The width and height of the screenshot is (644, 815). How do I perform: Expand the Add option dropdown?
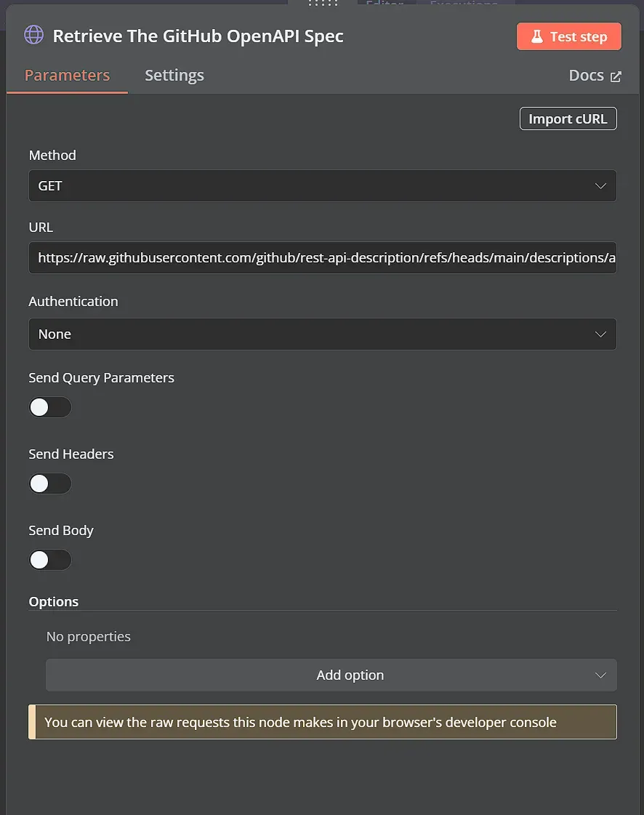coord(331,675)
